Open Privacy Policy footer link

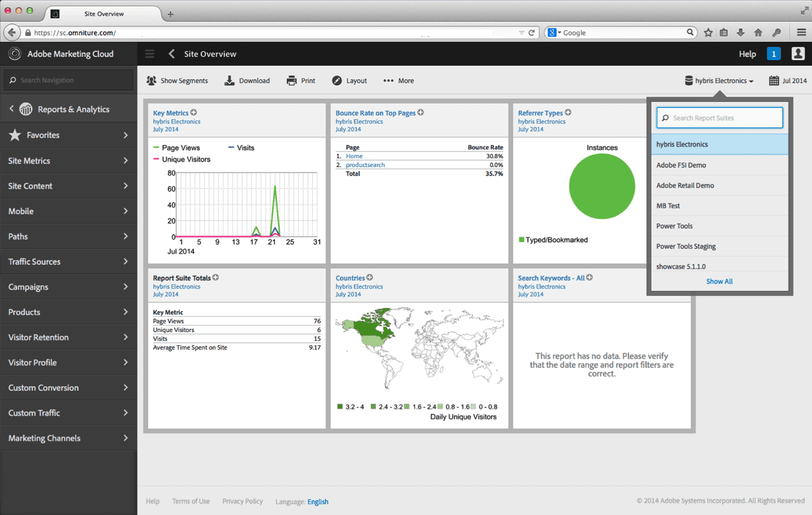pos(243,501)
